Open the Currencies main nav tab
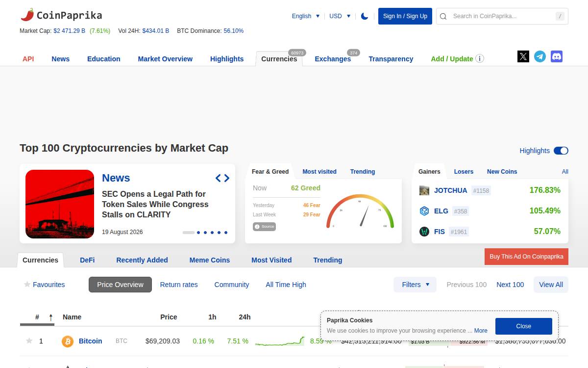The image size is (588, 368). [279, 58]
